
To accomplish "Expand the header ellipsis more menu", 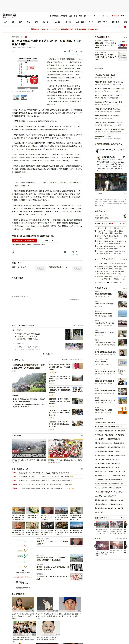I will click(98, 16).
